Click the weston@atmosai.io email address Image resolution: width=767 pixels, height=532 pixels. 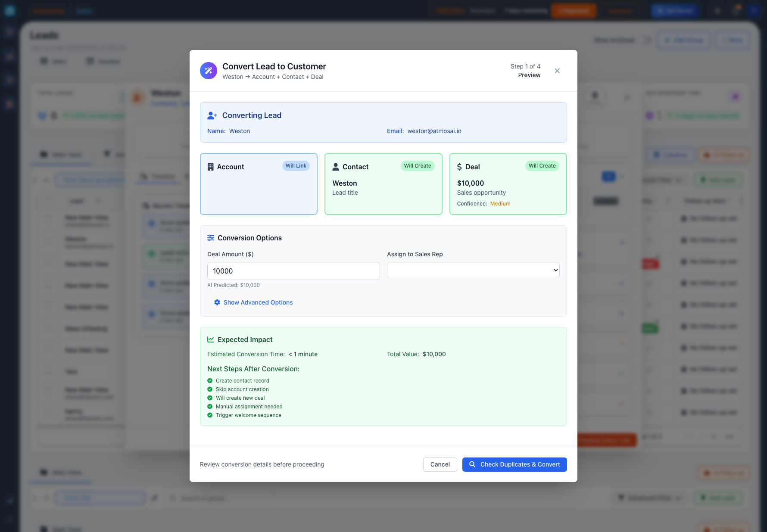(x=434, y=131)
